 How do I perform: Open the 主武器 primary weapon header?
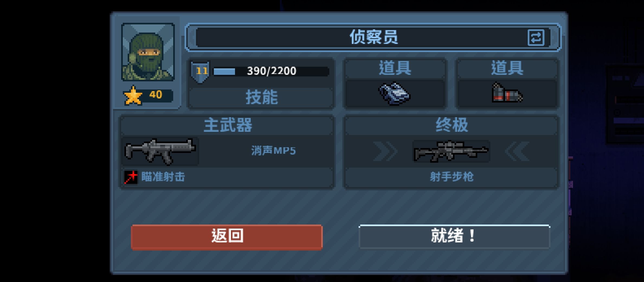point(227,125)
